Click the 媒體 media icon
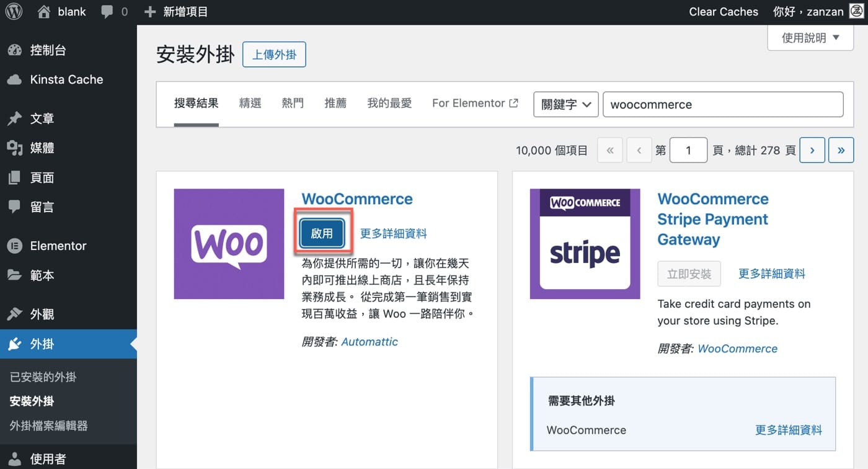Image resolution: width=868 pixels, height=469 pixels. coord(14,148)
